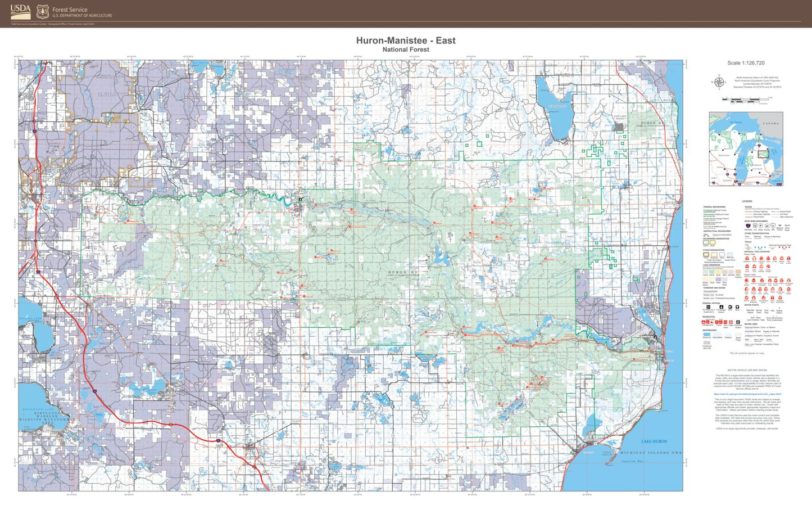Open the fs.usda.gov MVUM link
812x505 pixels.
coord(748,394)
